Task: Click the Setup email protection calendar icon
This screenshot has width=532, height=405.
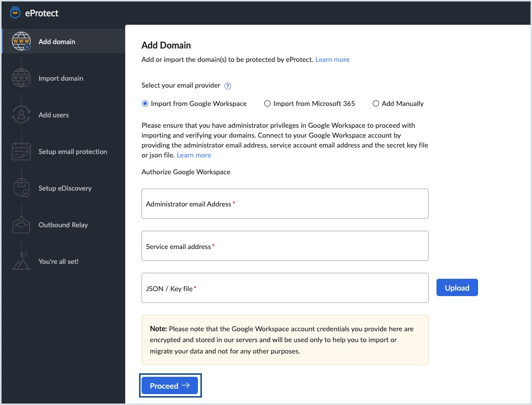Action: (x=21, y=151)
